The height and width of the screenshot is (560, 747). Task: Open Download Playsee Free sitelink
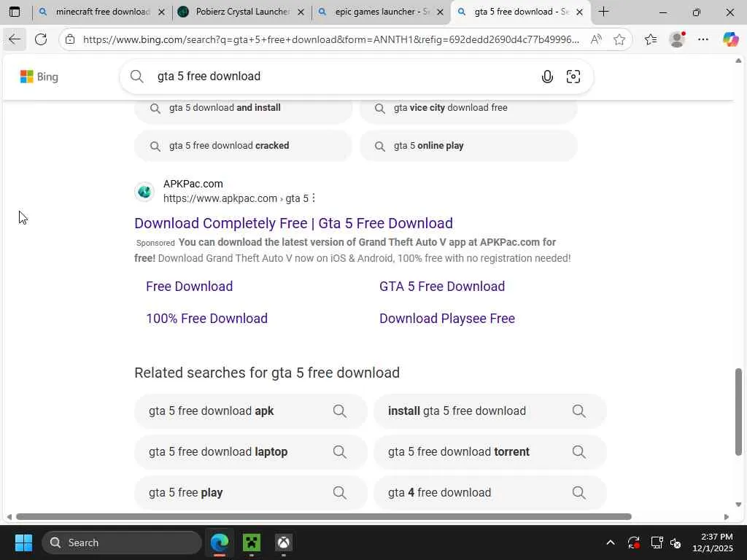(x=447, y=318)
